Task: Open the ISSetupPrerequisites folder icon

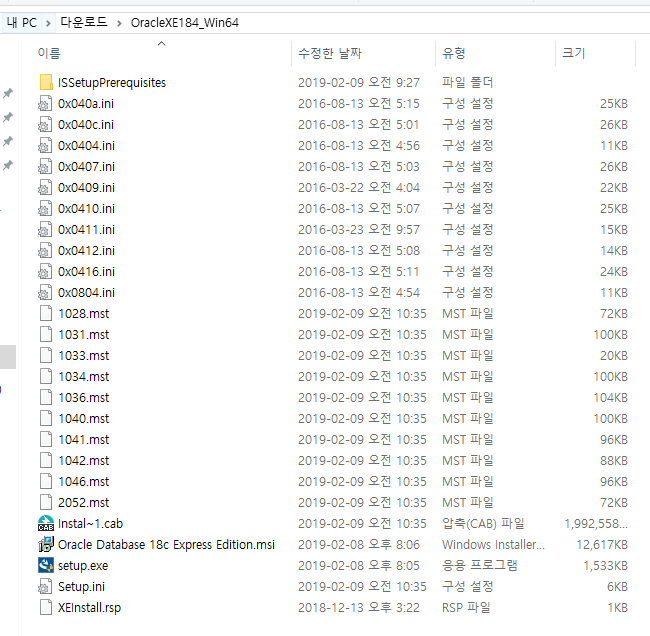Action: tap(46, 83)
